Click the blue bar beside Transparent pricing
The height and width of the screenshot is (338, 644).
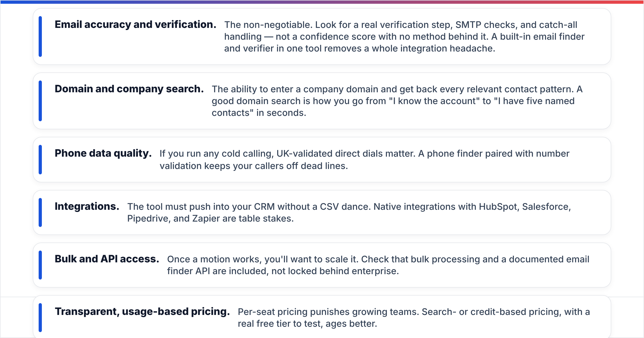click(x=40, y=318)
